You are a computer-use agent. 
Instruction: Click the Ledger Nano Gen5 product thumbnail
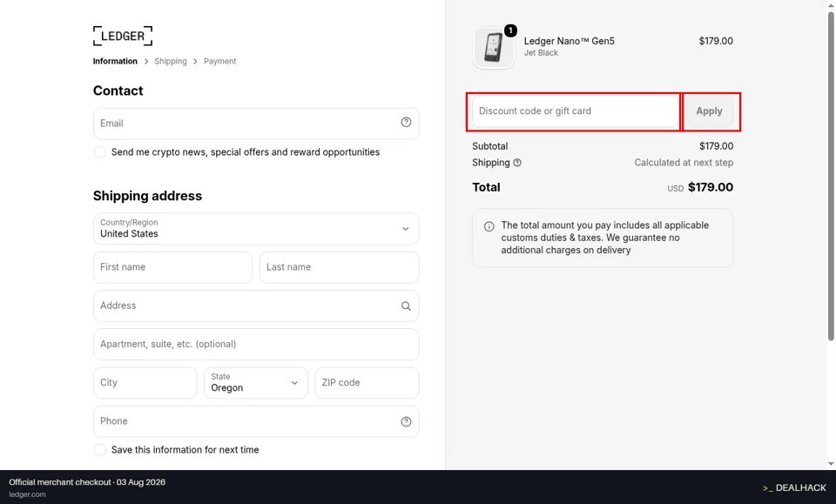pos(494,47)
